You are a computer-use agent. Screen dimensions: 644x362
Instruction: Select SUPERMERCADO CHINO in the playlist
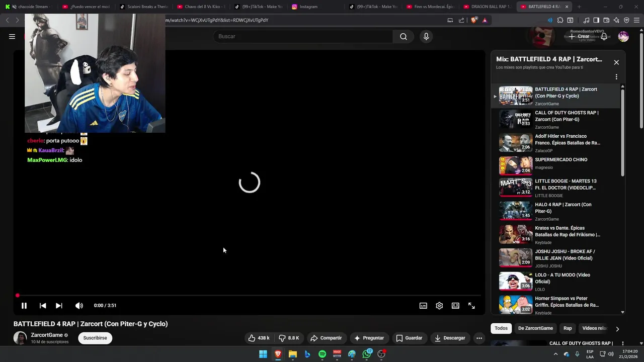pyautogui.click(x=555, y=166)
